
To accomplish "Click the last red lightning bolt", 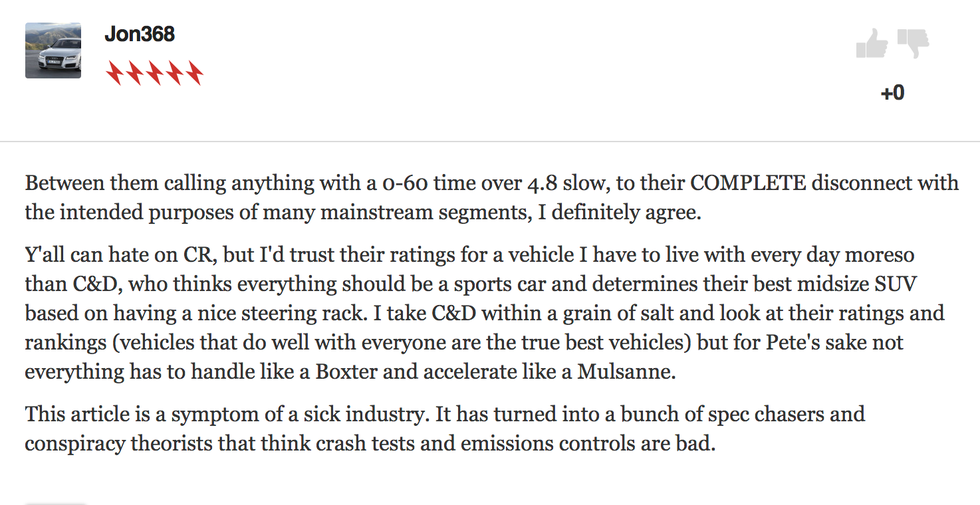I will (x=194, y=73).
